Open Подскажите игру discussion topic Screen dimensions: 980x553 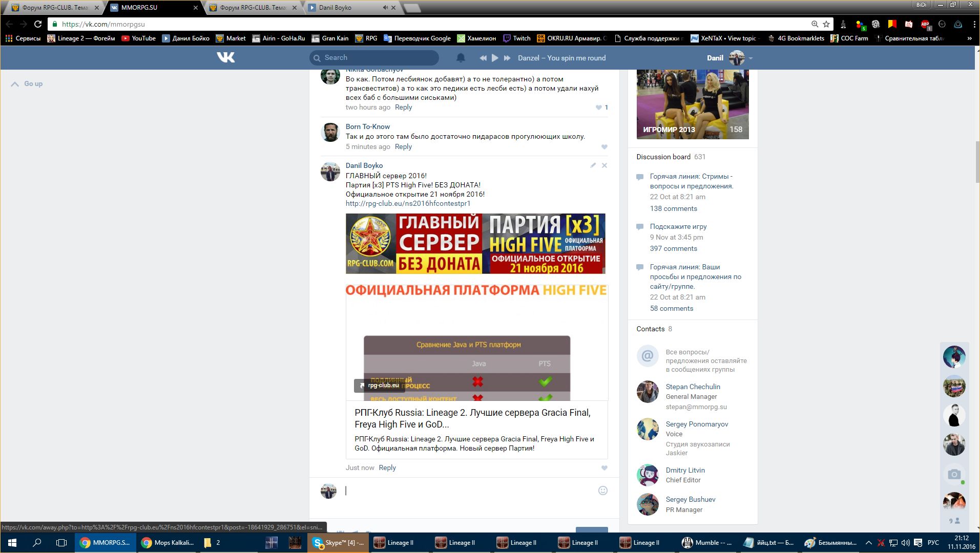pos(678,226)
